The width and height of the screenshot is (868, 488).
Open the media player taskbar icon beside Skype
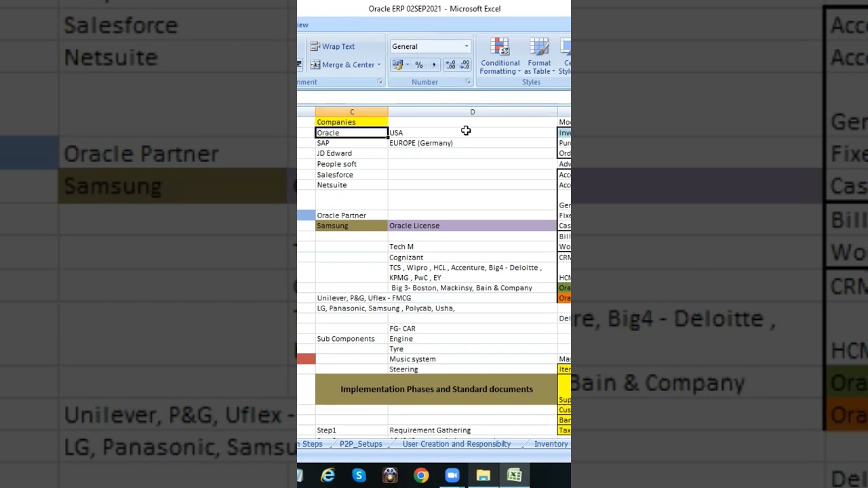(x=390, y=476)
